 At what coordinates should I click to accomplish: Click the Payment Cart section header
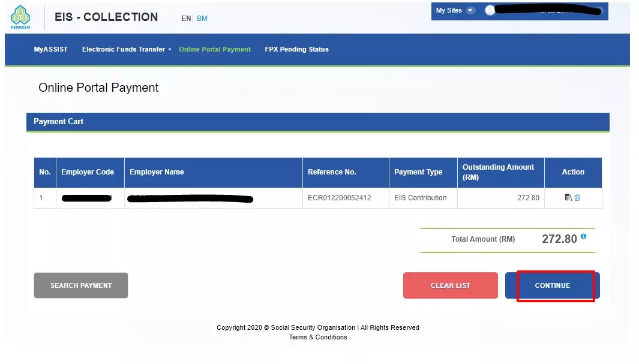(318, 122)
